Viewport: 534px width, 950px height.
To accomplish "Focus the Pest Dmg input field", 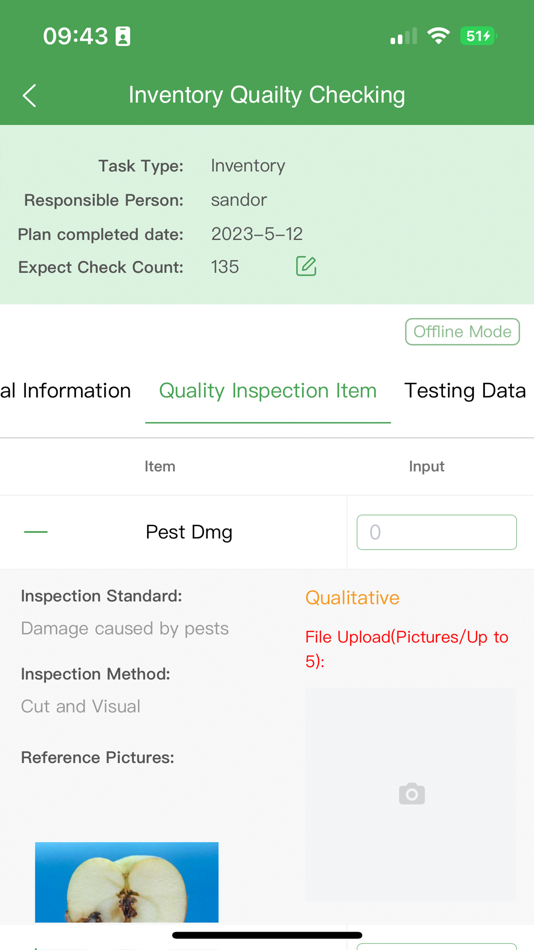I will [436, 533].
